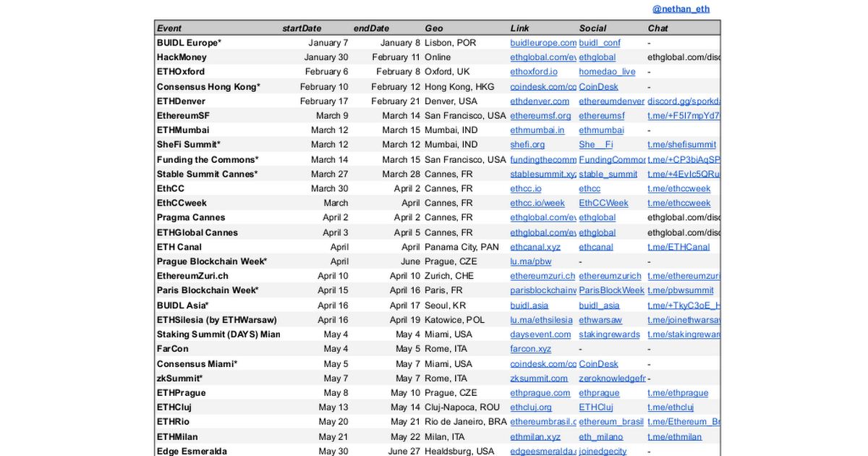Open eth_milano social link
Screen dimensions: 868x456
pyautogui.click(x=600, y=437)
